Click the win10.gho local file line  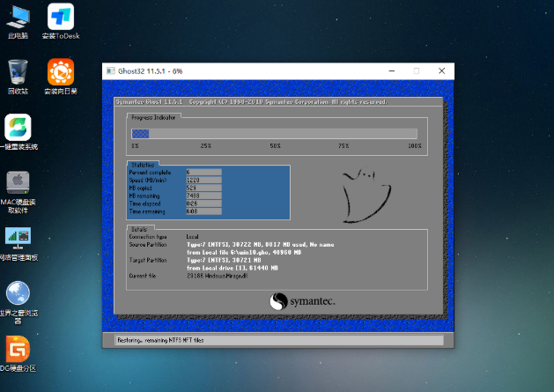[x=244, y=253]
